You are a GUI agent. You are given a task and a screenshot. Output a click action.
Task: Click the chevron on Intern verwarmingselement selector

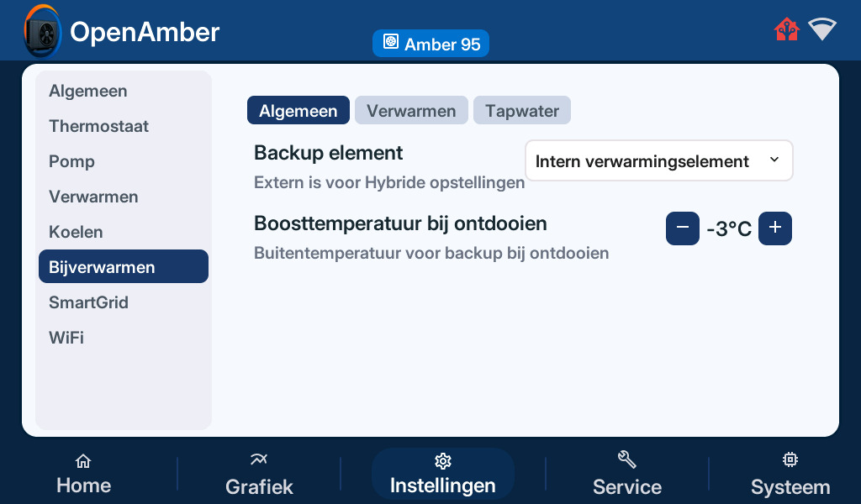(x=774, y=160)
